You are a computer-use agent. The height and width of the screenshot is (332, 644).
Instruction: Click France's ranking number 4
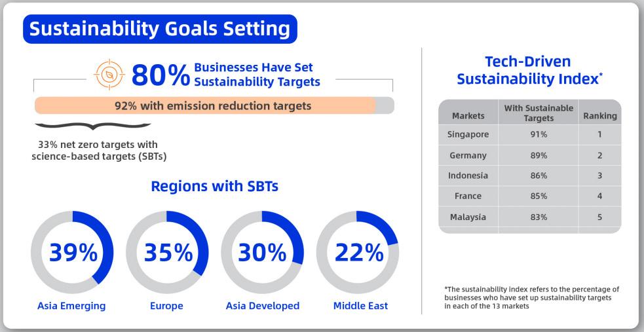tap(599, 196)
